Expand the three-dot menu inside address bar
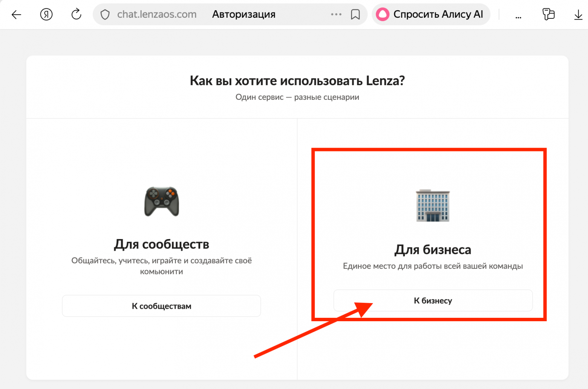Viewport: 588px width, 389px height. point(336,15)
